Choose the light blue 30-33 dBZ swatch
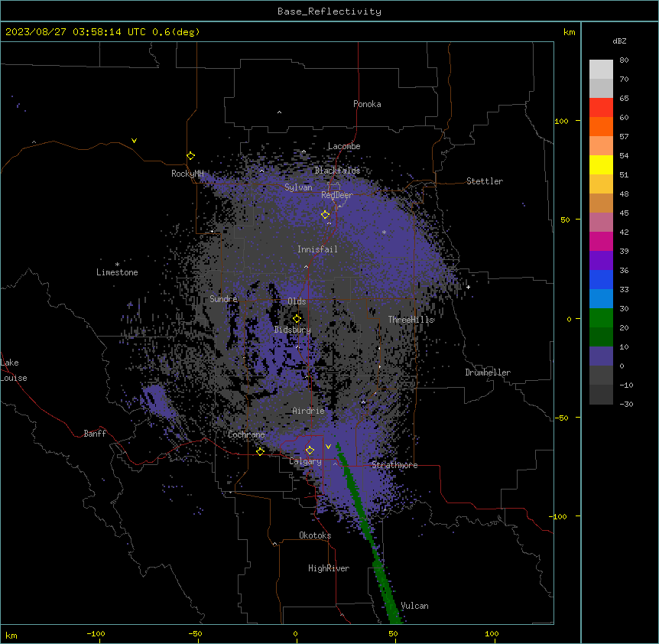 tap(601, 299)
